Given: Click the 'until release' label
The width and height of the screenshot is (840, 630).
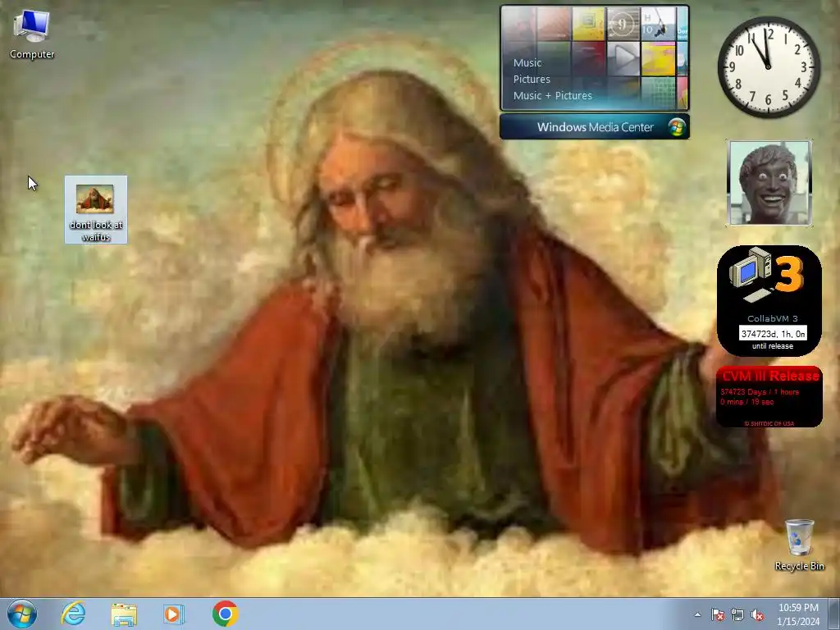Looking at the screenshot, I should pyautogui.click(x=773, y=346).
